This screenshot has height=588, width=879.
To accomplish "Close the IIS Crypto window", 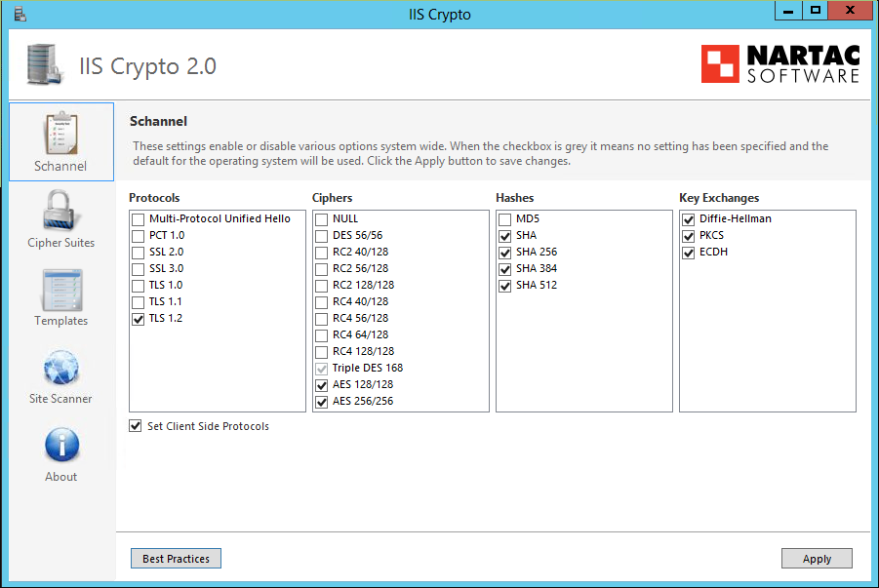I will point(850,10).
